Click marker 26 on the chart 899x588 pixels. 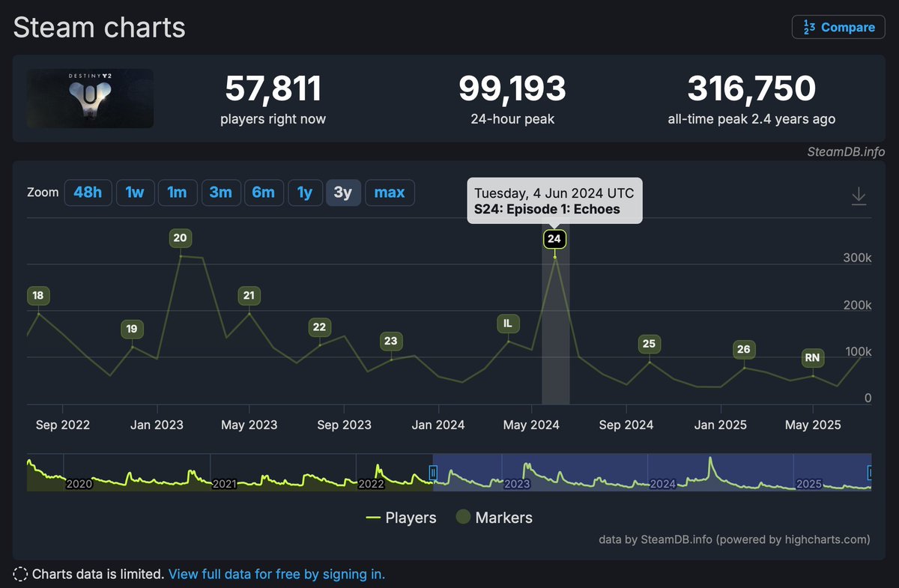point(743,349)
